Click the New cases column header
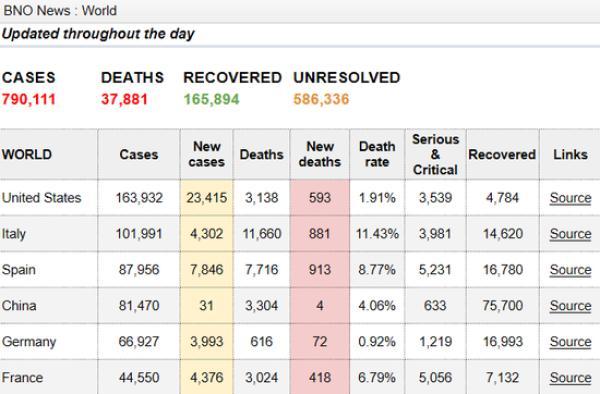 [x=207, y=154]
